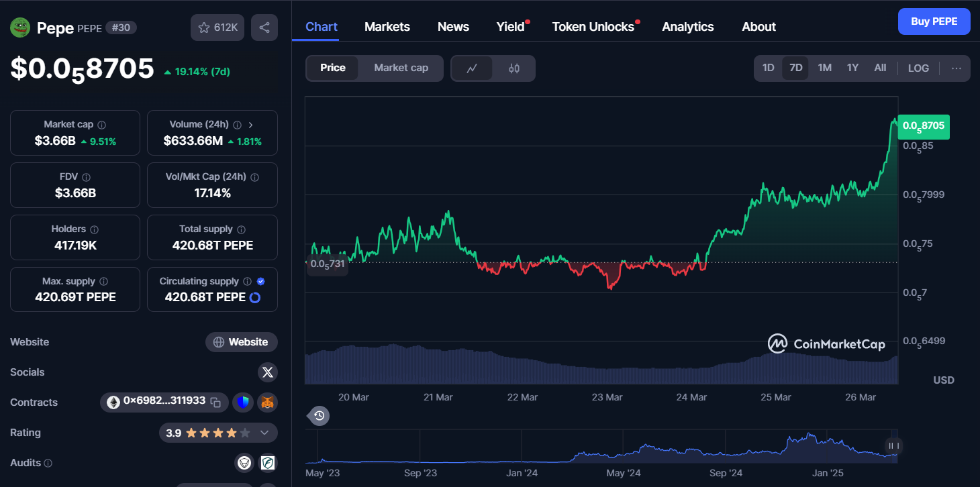Select the 1D time range
The width and height of the screenshot is (980, 487).
click(x=769, y=68)
